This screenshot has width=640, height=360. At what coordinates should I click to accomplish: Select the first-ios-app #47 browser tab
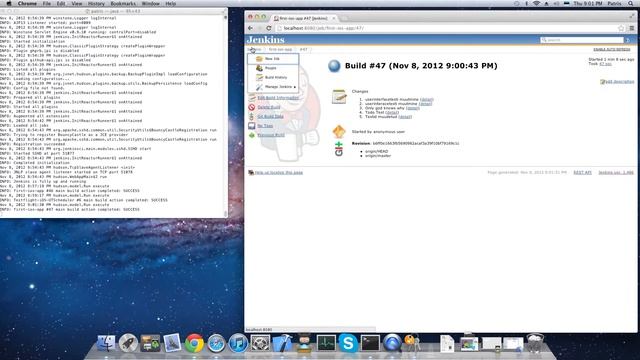pyautogui.click(x=303, y=18)
